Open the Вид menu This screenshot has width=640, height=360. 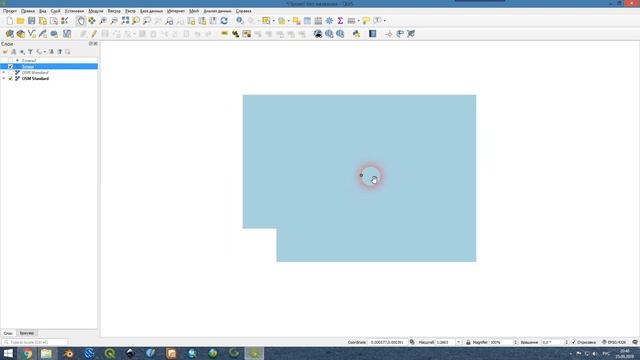[x=42, y=11]
